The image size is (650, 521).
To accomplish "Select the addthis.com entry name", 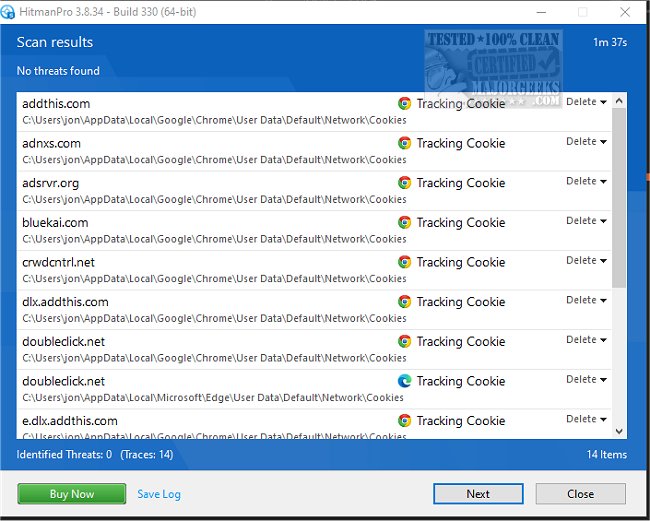I will pos(56,104).
